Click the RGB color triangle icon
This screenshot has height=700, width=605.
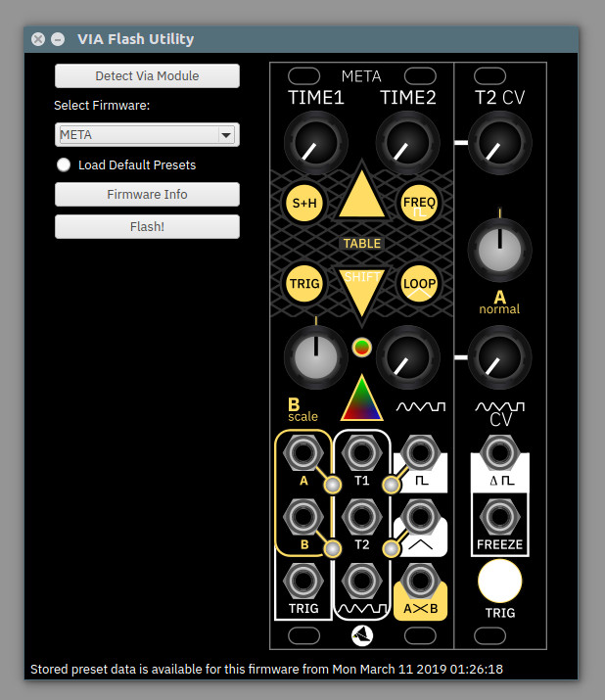click(361, 399)
